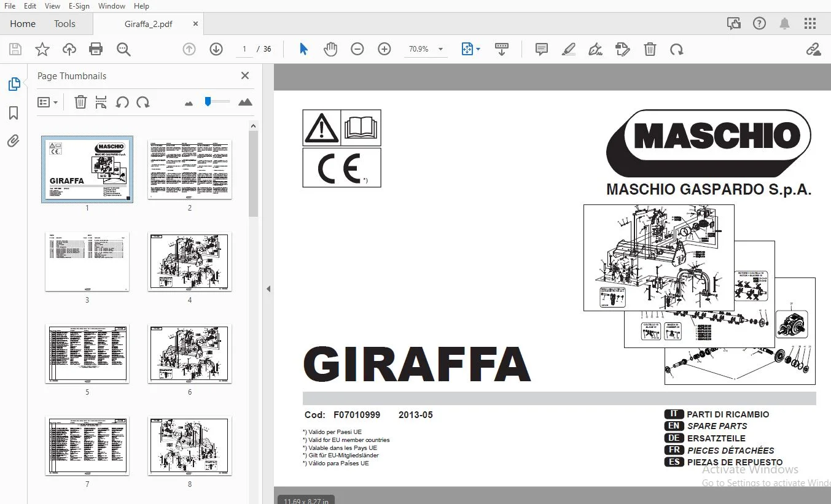Select the Giraffa_2.pdf document tab

[x=148, y=24]
